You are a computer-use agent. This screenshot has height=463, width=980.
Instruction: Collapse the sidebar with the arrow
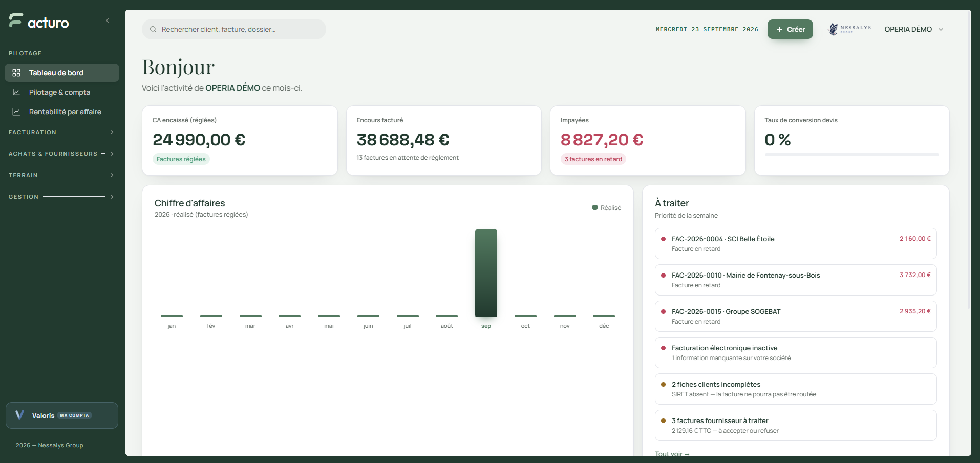tap(108, 20)
